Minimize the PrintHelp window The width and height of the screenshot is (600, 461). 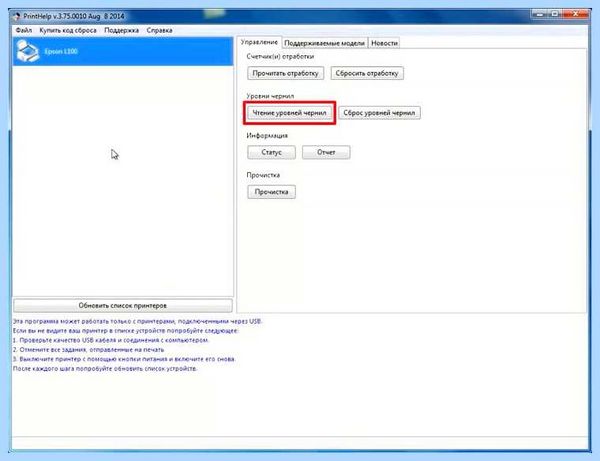click(x=540, y=14)
